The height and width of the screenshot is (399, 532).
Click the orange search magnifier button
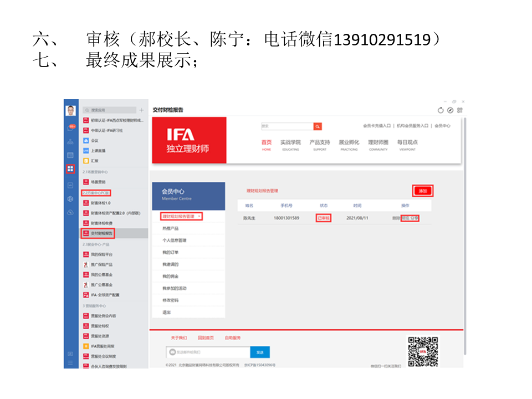click(x=318, y=126)
